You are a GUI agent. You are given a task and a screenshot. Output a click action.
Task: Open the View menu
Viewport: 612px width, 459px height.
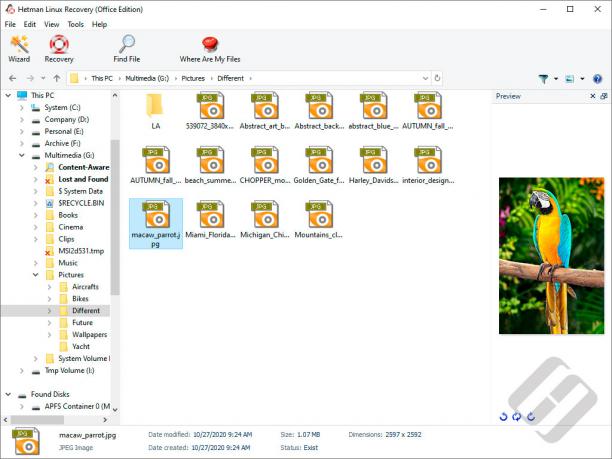[x=52, y=24]
